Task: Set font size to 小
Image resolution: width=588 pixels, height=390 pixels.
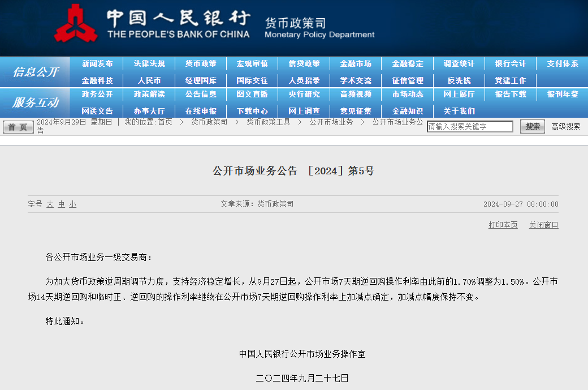Action: coord(72,204)
